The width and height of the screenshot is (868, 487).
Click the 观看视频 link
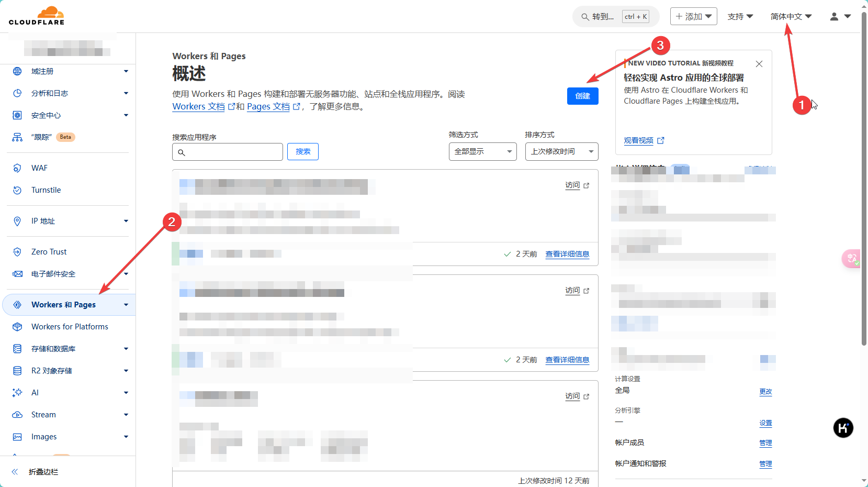[x=638, y=140]
